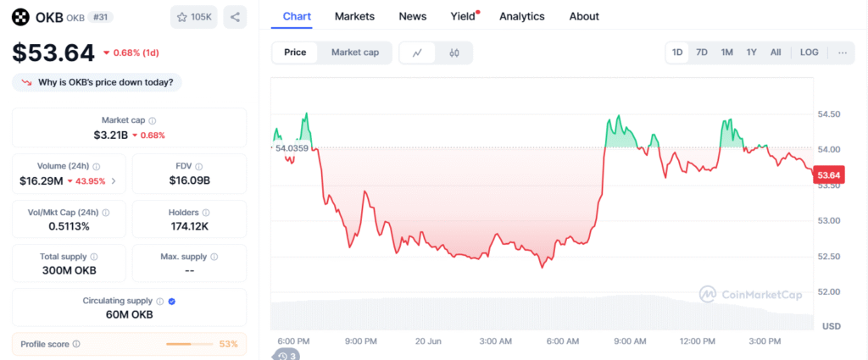The image size is (868, 360).
Task: Click the 60M OKB circulating supply value
Action: (129, 314)
